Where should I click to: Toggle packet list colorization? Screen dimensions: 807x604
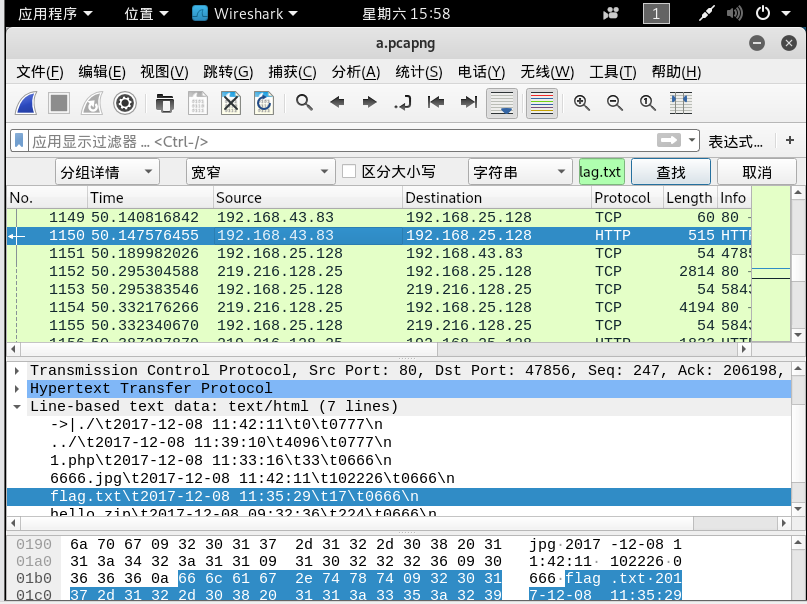[x=541, y=103]
